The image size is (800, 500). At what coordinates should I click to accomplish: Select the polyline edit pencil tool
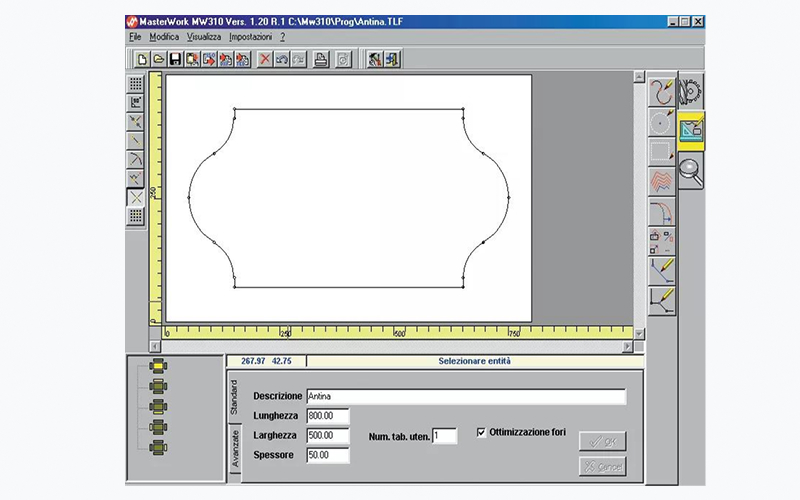662,271
